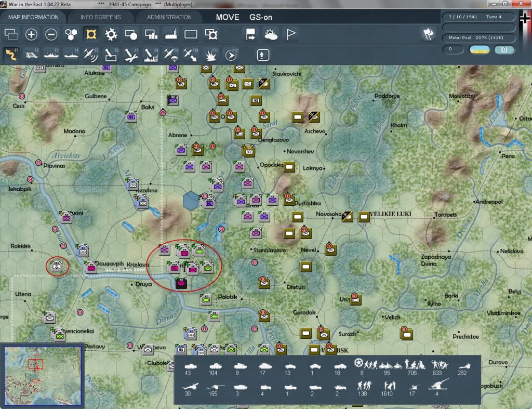The width and height of the screenshot is (532, 409).
Task: Switch to the INFO SCREENS tab
Action: pos(100,17)
